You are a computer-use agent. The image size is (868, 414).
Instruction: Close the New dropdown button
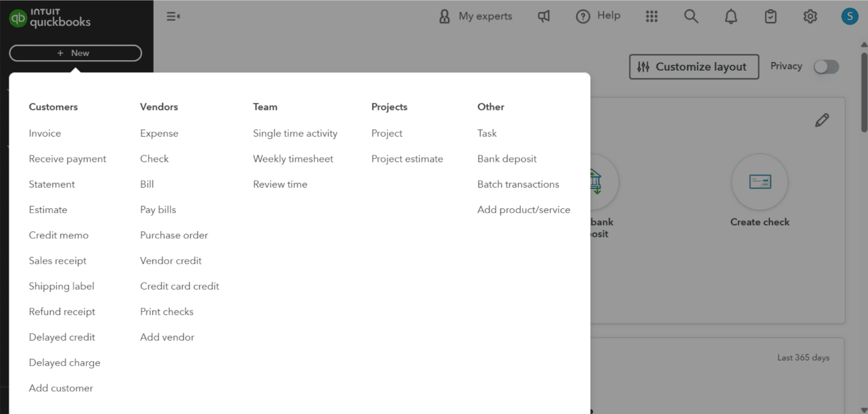pyautogui.click(x=75, y=53)
